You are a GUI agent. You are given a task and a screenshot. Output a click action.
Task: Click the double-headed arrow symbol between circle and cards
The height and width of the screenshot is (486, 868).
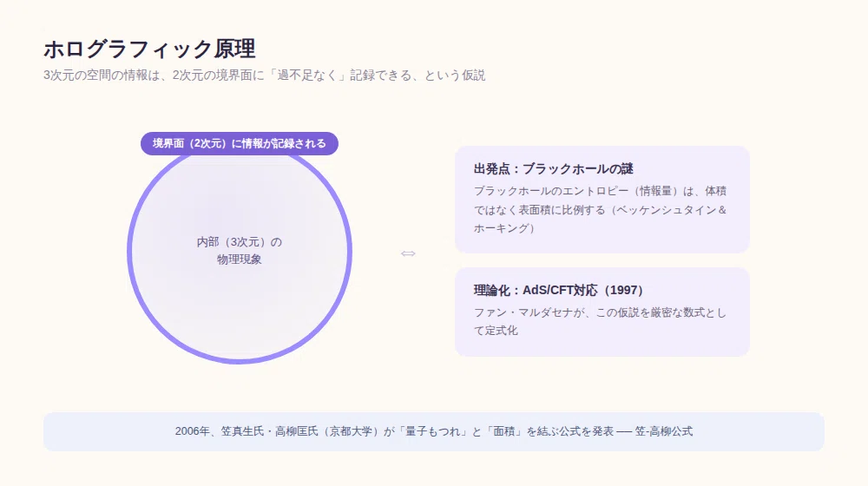tap(408, 253)
